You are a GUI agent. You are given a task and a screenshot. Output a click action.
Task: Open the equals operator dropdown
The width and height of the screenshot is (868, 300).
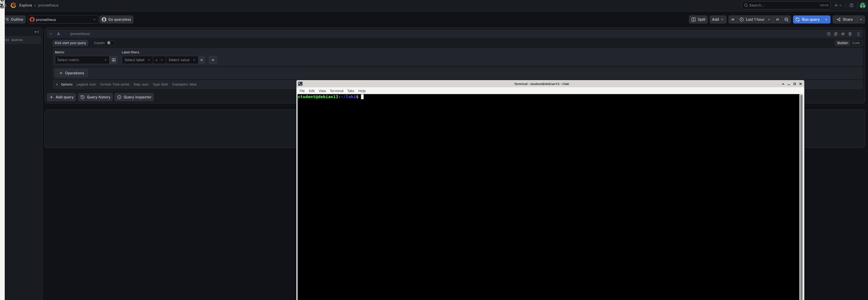click(x=159, y=60)
